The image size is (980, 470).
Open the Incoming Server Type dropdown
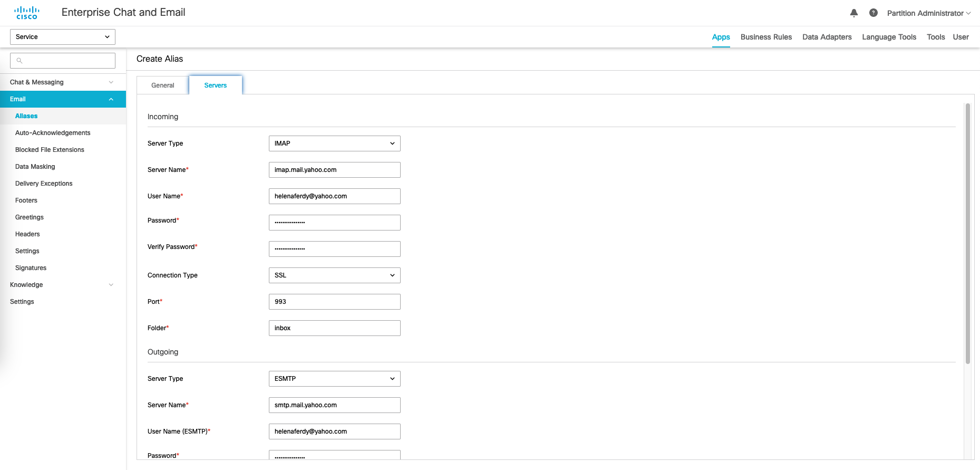point(334,143)
